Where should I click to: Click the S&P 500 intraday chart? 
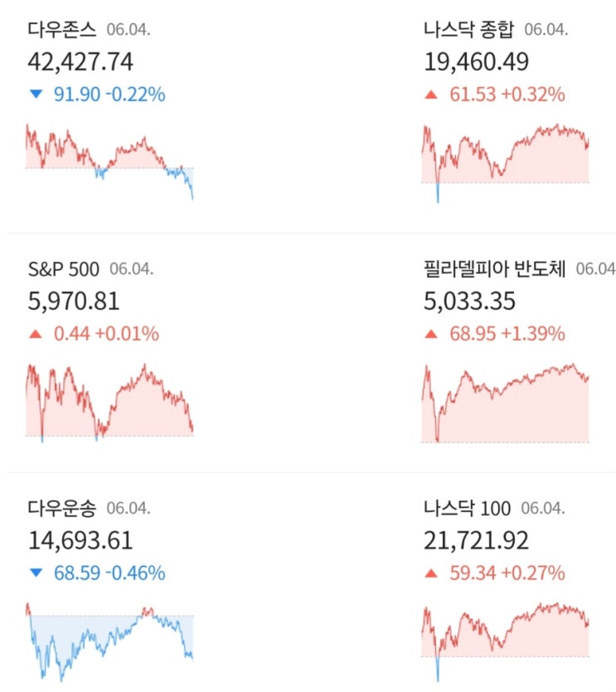point(109,401)
